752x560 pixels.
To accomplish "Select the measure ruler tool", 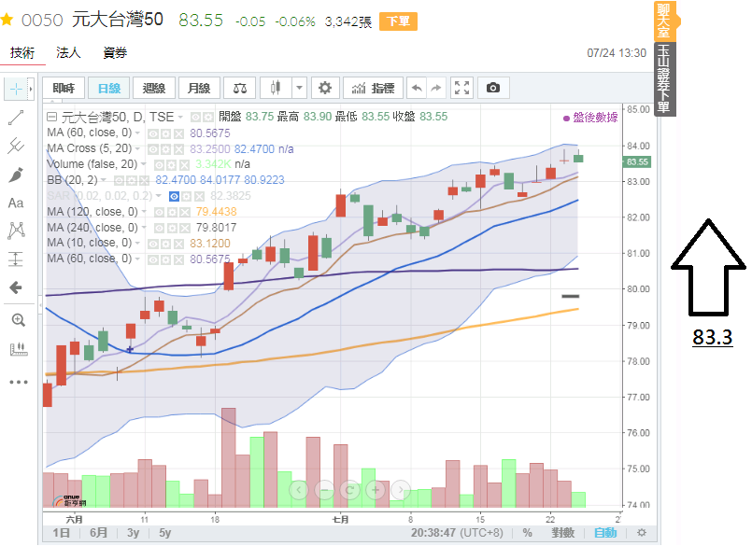I will coord(19,349).
